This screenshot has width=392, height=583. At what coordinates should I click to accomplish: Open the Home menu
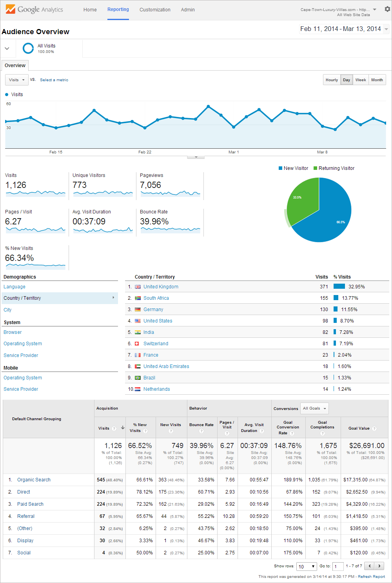click(x=90, y=10)
